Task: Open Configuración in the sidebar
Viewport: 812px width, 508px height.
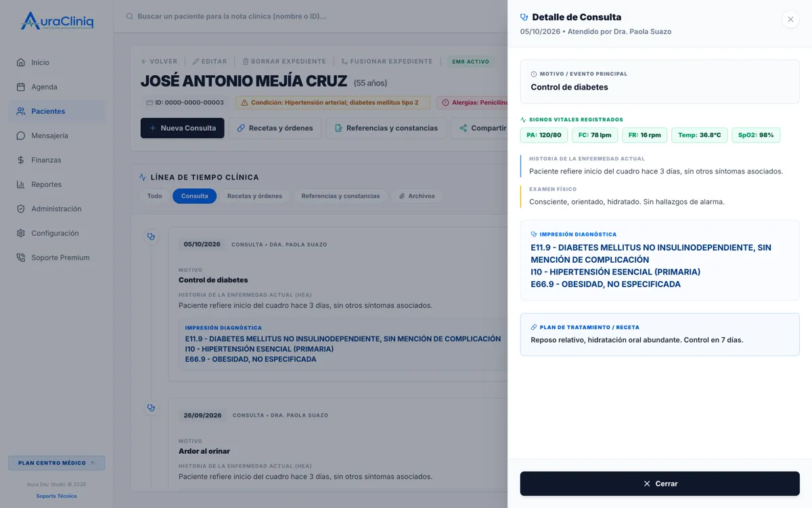Action: click(x=57, y=233)
